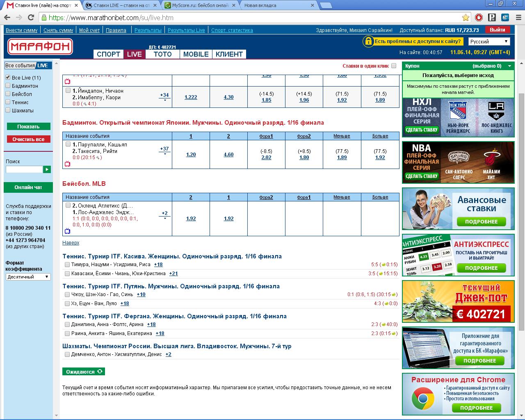Open the Внести сумму link
This screenshot has width=525, height=420.
pyautogui.click(x=22, y=30)
